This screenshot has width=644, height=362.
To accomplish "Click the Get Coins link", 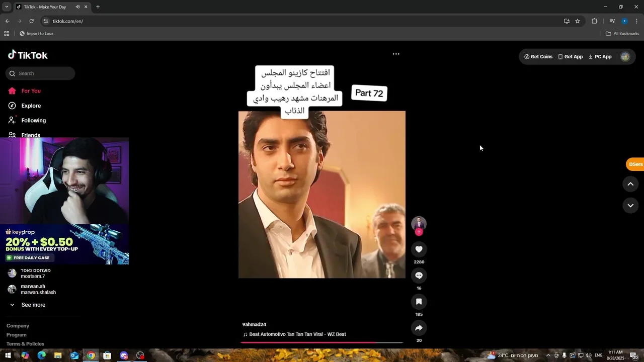I will pyautogui.click(x=538, y=57).
